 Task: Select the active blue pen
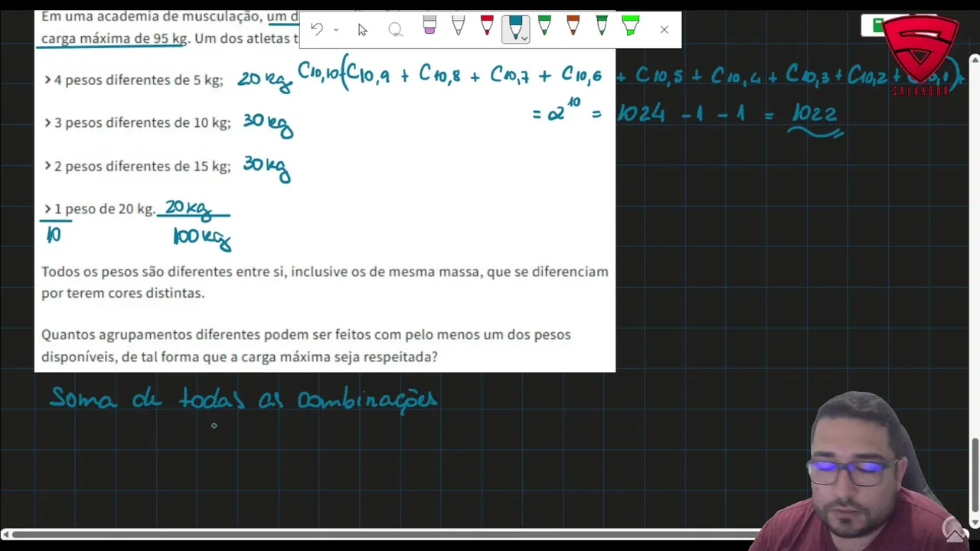pyautogui.click(x=514, y=28)
